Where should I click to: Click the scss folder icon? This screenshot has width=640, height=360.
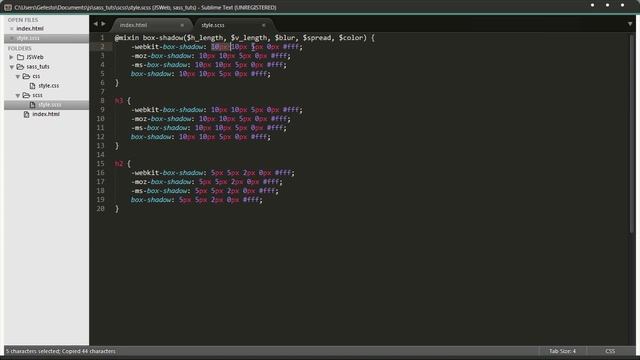point(27,95)
